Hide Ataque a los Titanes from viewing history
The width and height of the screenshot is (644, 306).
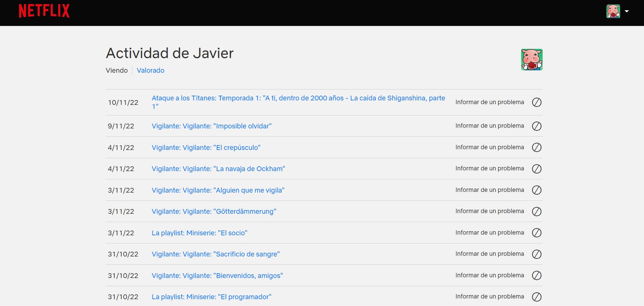536,102
